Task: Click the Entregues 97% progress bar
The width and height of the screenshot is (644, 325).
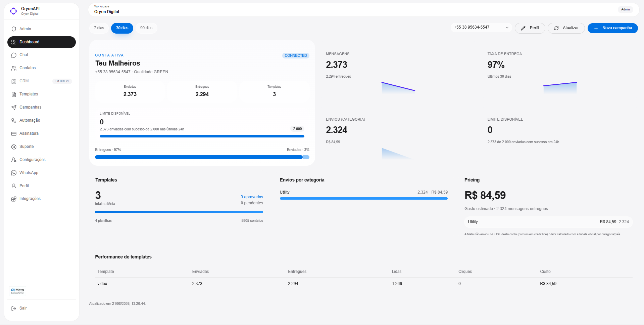Action: pos(202,157)
